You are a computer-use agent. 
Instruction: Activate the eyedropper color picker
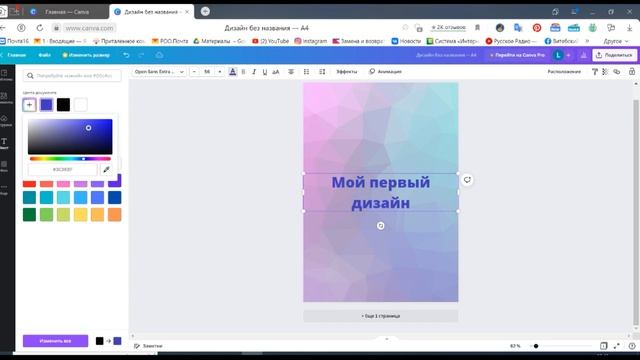(x=107, y=169)
